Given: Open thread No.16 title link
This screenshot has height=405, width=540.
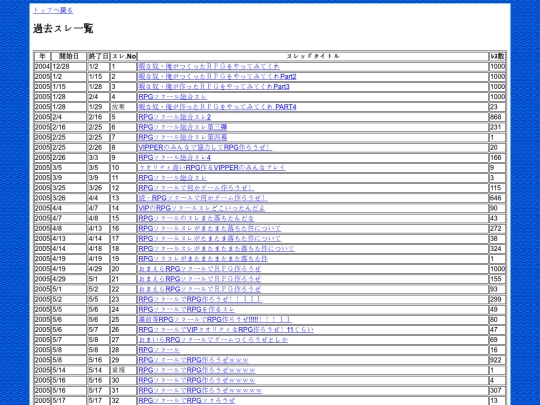Looking at the screenshot, I should pos(209,228).
